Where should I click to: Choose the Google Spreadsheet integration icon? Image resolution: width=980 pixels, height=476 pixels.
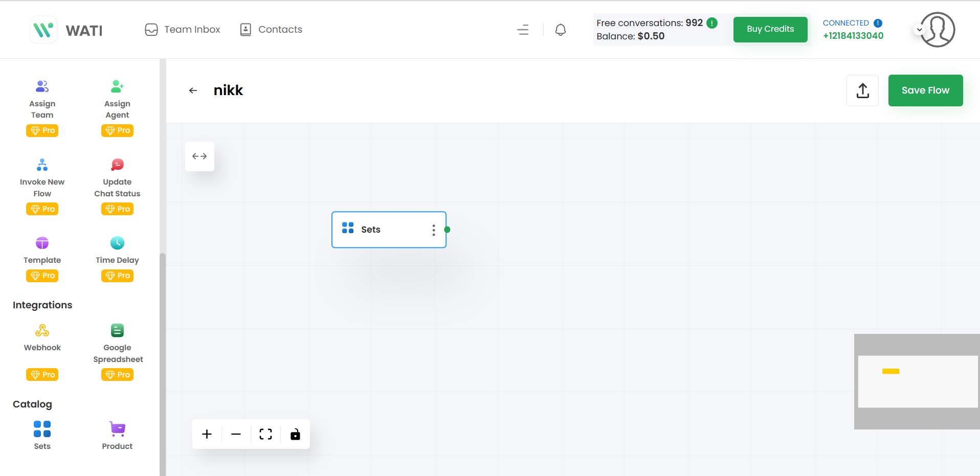(117, 330)
